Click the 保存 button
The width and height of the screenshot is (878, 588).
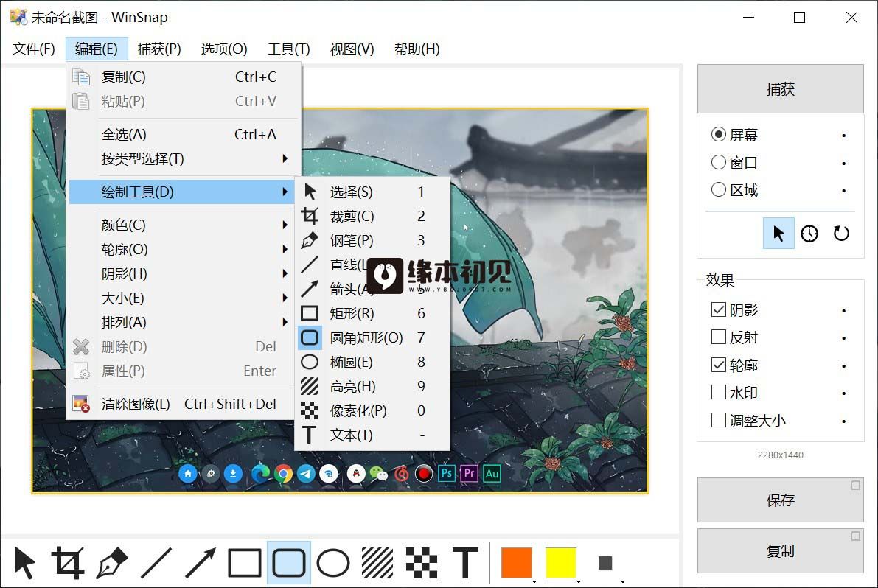[x=780, y=500]
